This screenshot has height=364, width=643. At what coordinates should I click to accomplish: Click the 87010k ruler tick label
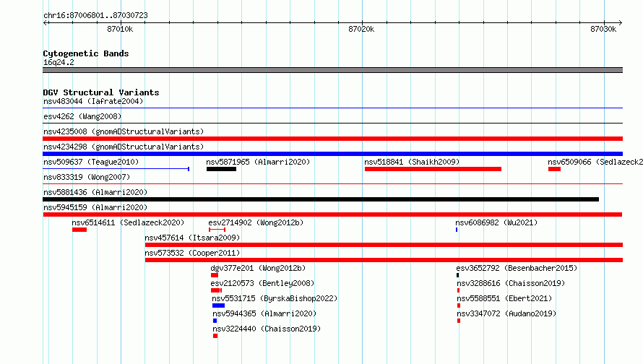[x=120, y=29]
